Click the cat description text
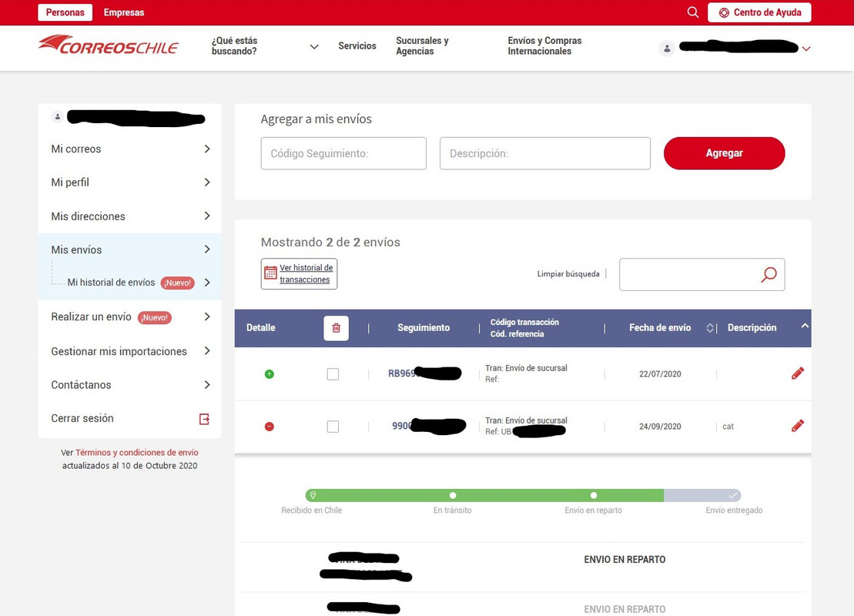Viewport: 854px width, 616px height. 728,427
